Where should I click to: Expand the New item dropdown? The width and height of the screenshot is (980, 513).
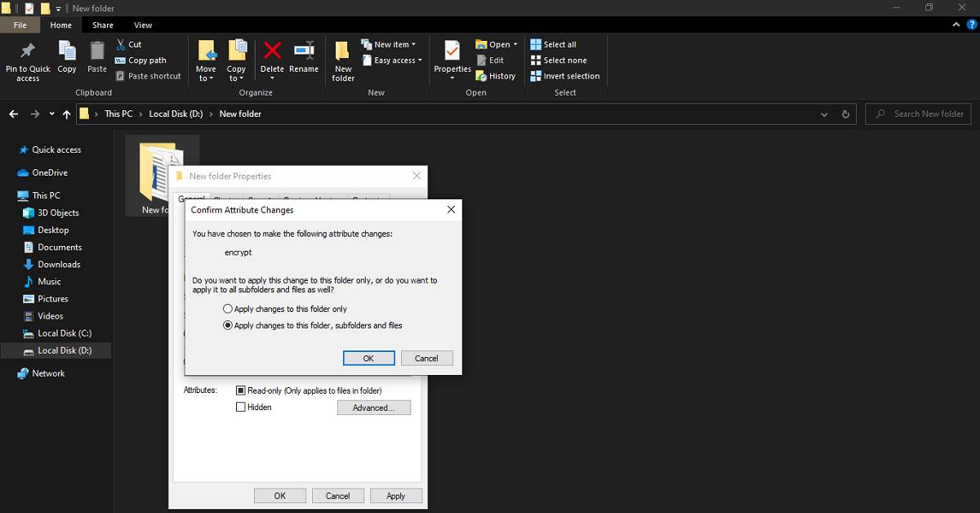pos(394,44)
